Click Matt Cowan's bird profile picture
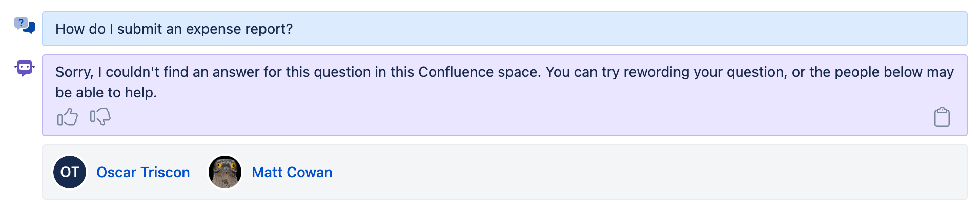980x211 pixels. [225, 172]
